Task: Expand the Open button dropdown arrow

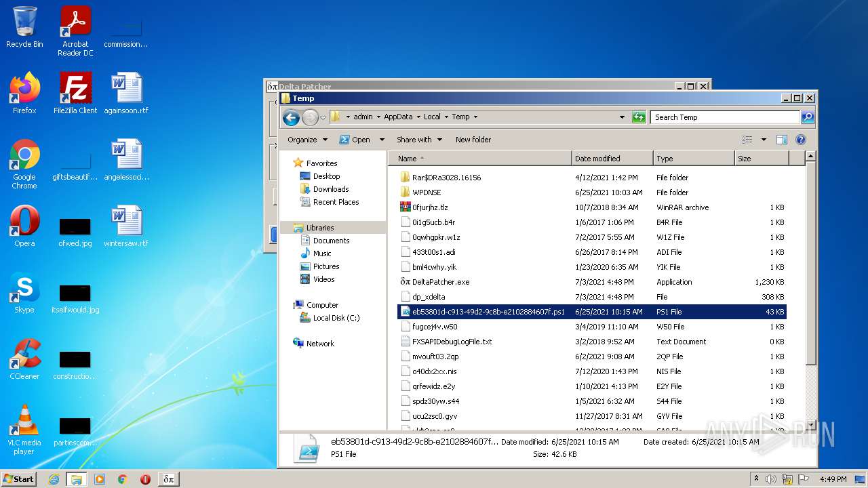Action: pos(382,140)
